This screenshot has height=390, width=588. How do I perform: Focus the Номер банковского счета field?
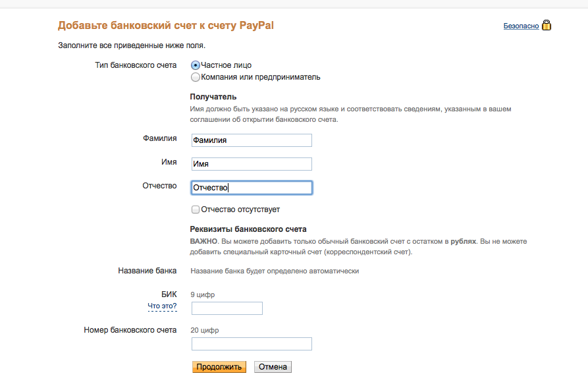pyautogui.click(x=251, y=344)
